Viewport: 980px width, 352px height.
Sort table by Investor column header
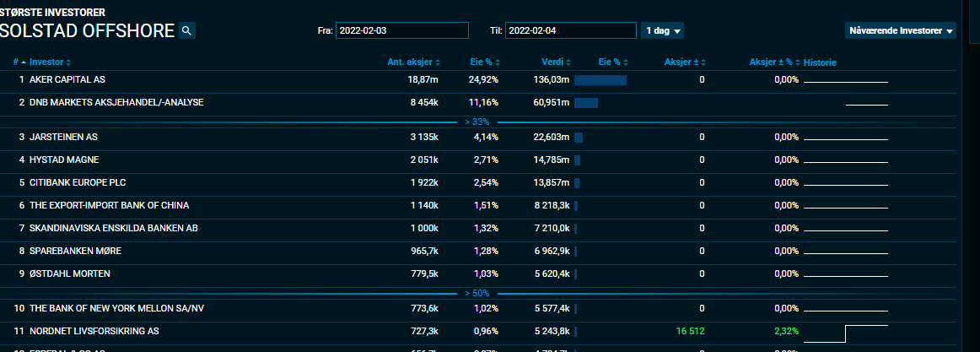pos(50,62)
